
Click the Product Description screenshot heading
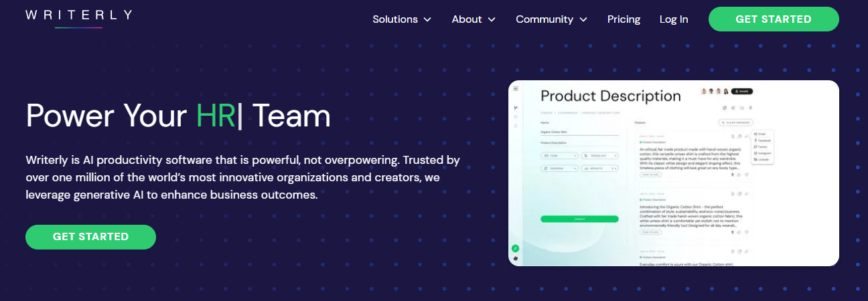tap(610, 96)
